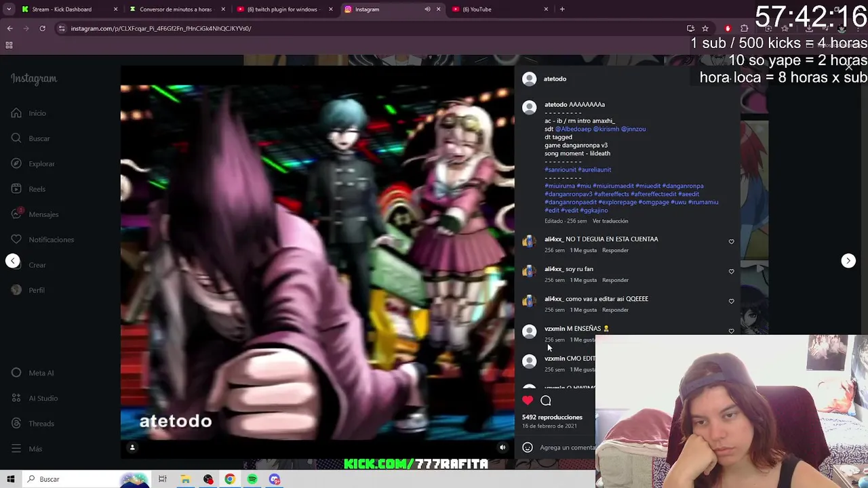Screen dimensions: 868x488
Task: Like the M ENSEÑAS comment
Action: click(731, 331)
